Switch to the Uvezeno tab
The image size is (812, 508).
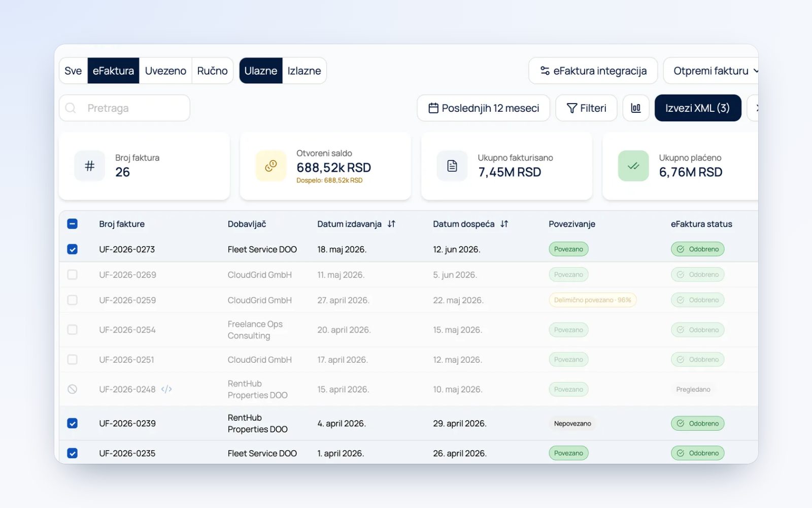[x=165, y=71]
